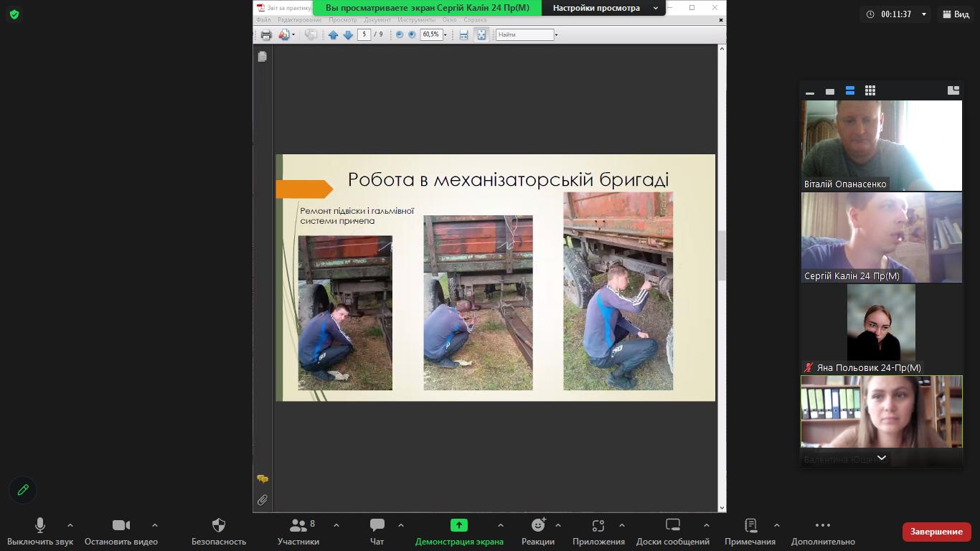The image size is (980, 551).
Task: Open the Документ menu
Action: tap(377, 20)
